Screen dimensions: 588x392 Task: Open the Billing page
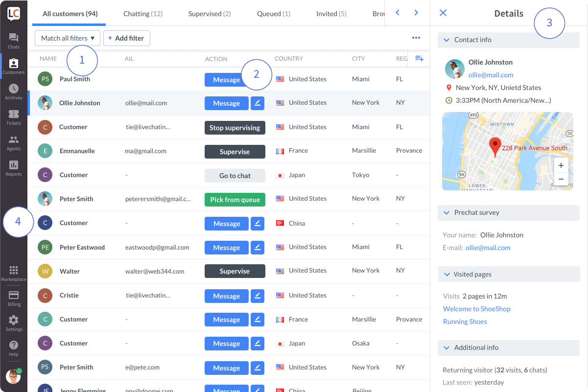point(13,298)
